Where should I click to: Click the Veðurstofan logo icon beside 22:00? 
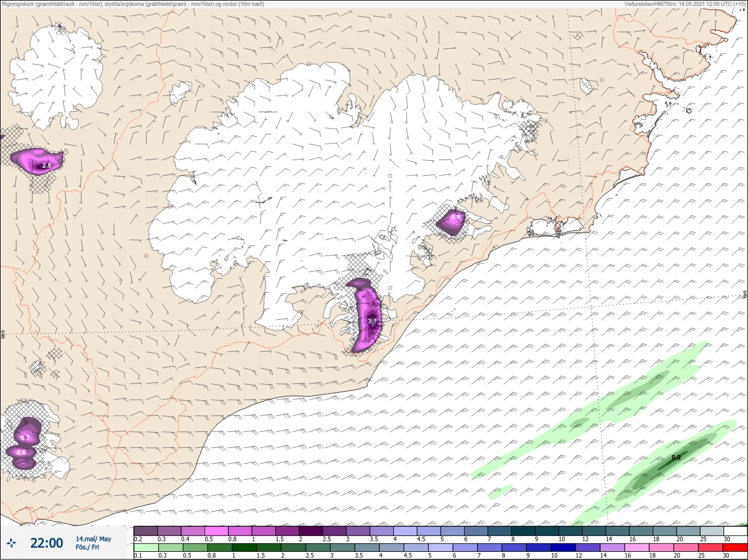pos(11,543)
